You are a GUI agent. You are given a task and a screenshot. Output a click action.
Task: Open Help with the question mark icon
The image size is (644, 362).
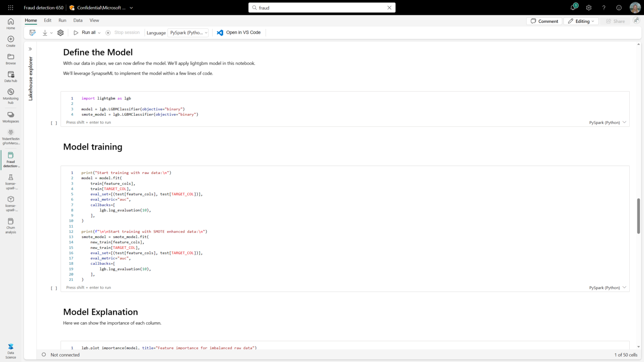tap(604, 8)
